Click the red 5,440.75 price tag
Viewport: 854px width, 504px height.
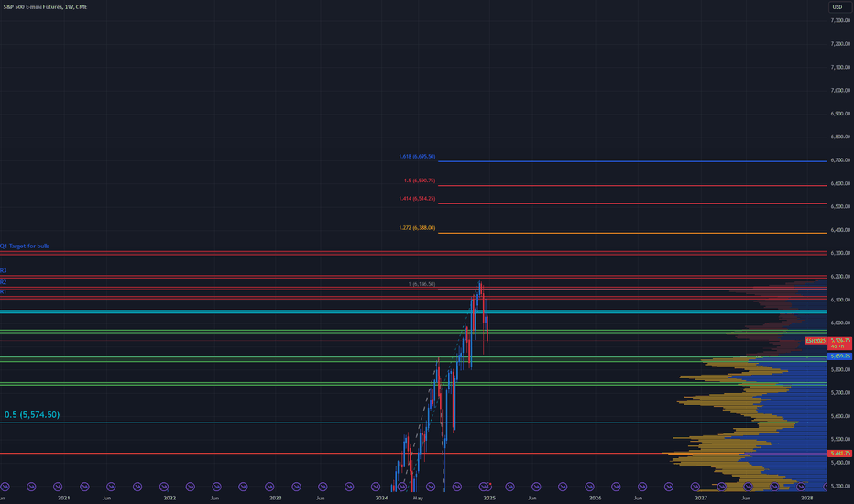[840, 454]
